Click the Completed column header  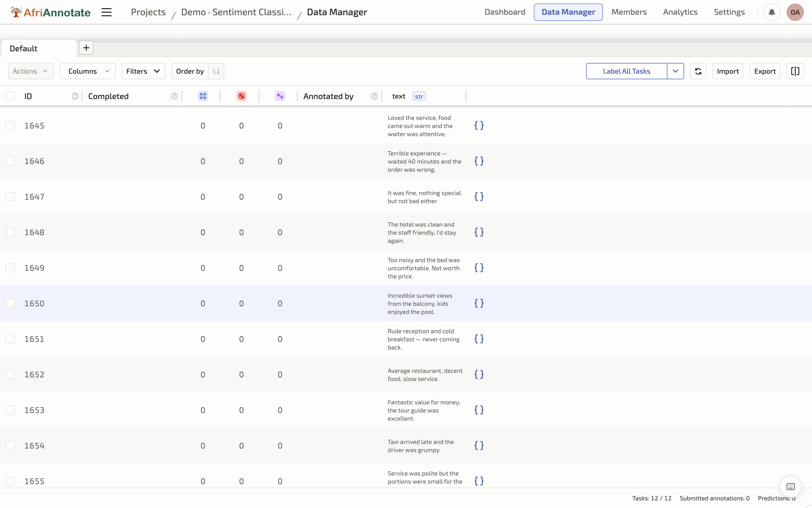click(x=108, y=96)
